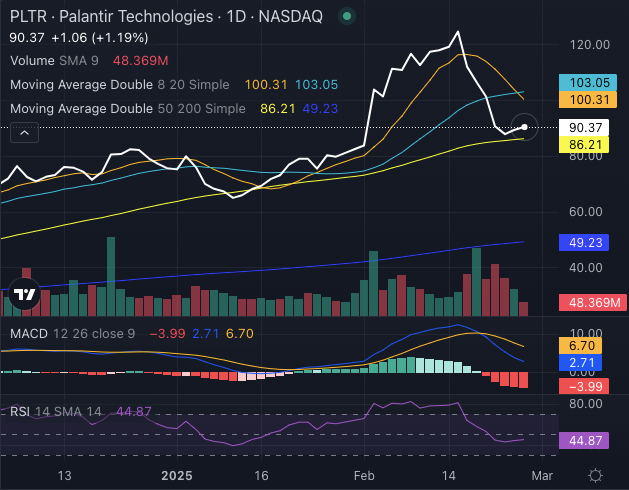The width and height of the screenshot is (629, 490).
Task: Select the Moving Average Double 8 20 Simple label
Action: (x=120, y=85)
